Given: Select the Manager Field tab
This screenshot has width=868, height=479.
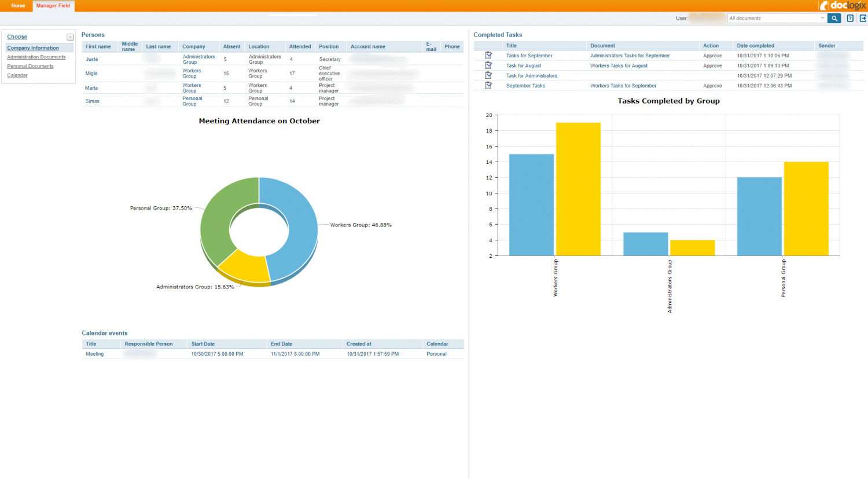Looking at the screenshot, I should (53, 6).
